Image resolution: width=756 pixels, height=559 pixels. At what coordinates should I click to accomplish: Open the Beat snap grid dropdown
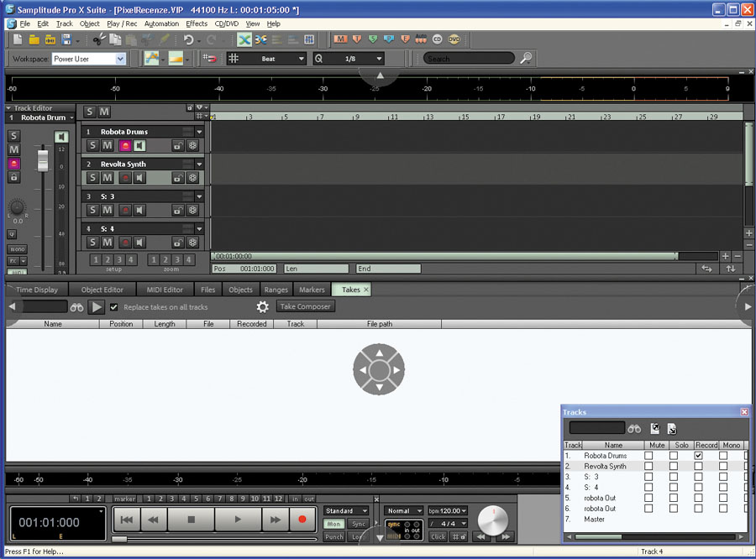pyautogui.click(x=301, y=59)
